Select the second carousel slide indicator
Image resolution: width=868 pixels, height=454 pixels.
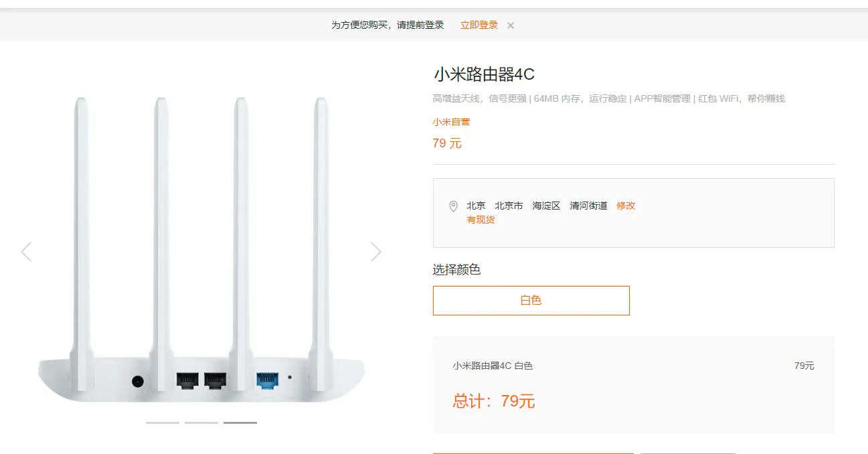tap(201, 423)
